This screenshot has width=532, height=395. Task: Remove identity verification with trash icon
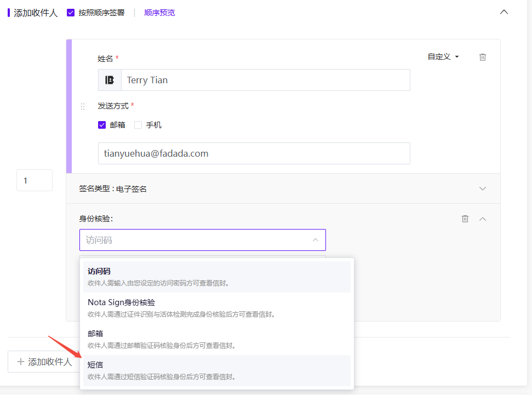click(465, 219)
